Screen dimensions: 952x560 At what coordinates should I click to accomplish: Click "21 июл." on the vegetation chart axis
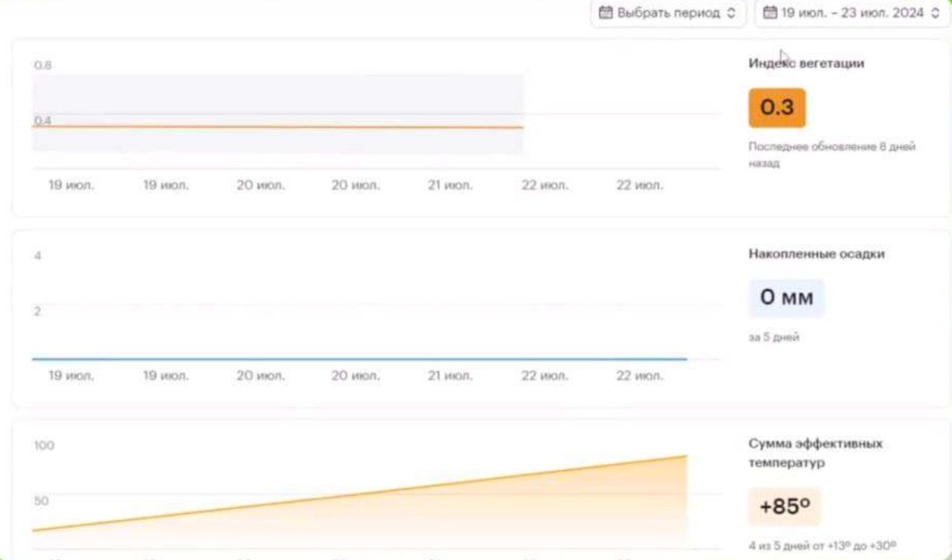[x=449, y=185]
